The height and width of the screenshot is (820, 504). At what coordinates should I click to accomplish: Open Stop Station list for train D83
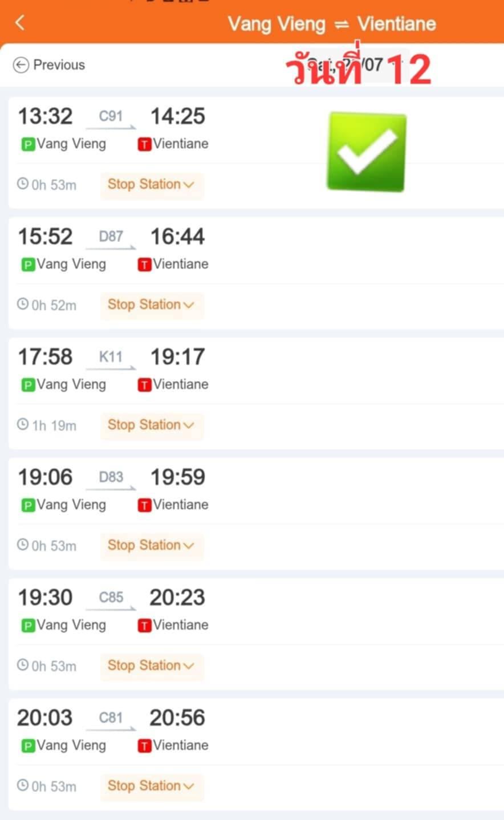(x=152, y=545)
